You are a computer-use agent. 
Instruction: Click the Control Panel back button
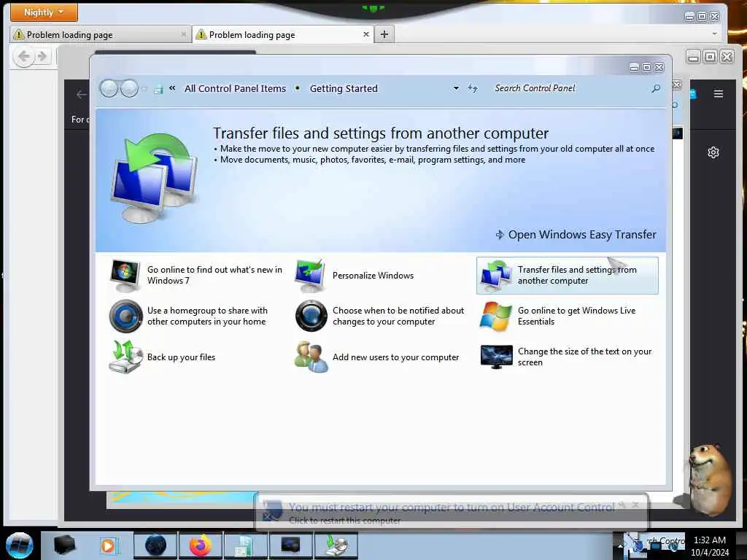point(109,88)
